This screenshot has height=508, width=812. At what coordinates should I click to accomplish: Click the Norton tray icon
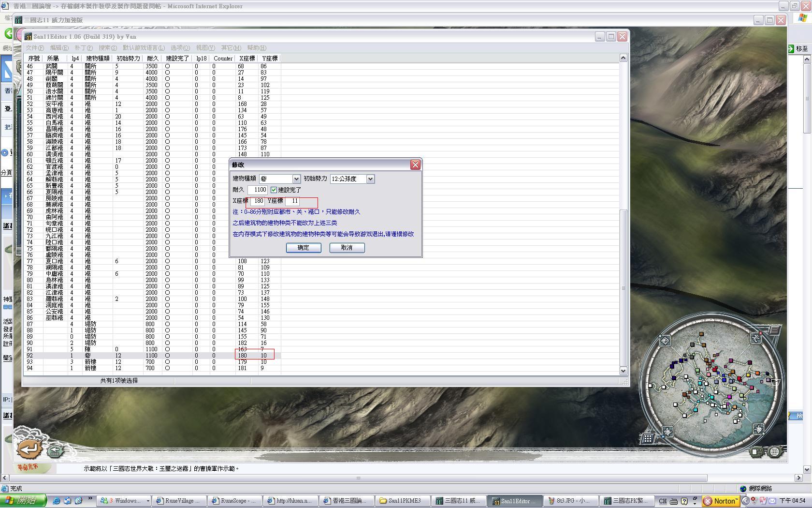click(x=721, y=501)
